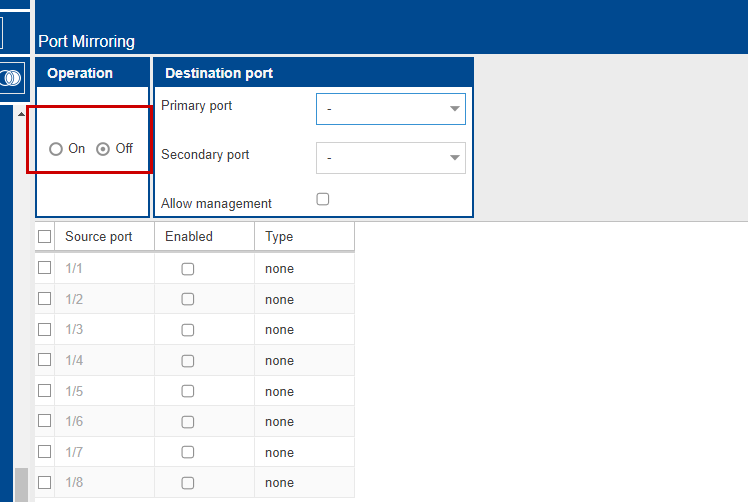Image resolution: width=748 pixels, height=502 pixels.
Task: Click source port 1/2 label
Action: tap(74, 299)
